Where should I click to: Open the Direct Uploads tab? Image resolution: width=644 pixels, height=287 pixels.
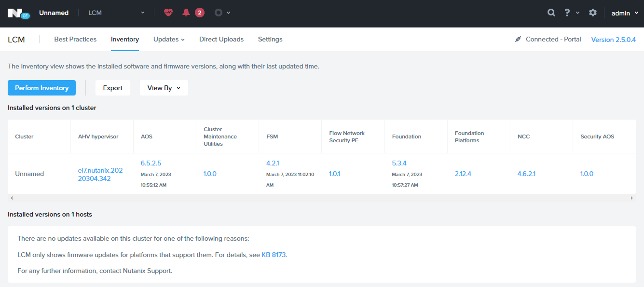(221, 39)
